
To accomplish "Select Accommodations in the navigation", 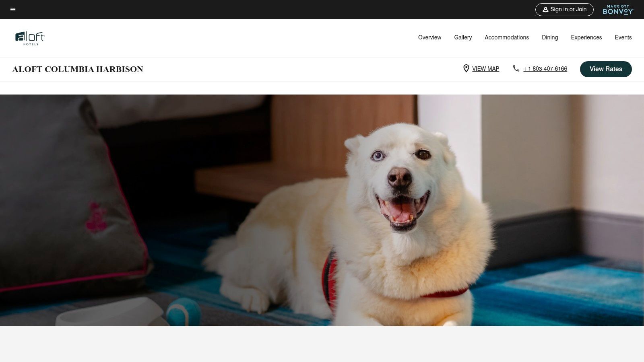I will pyautogui.click(x=506, y=37).
